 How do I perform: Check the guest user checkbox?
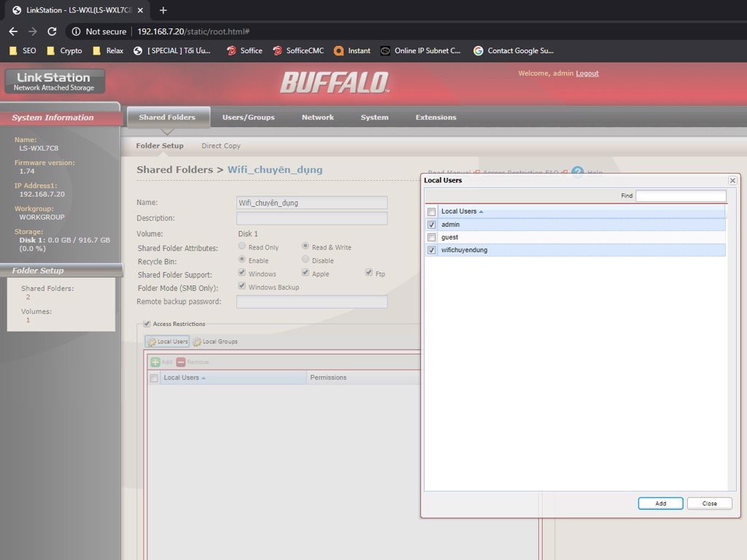tap(432, 238)
